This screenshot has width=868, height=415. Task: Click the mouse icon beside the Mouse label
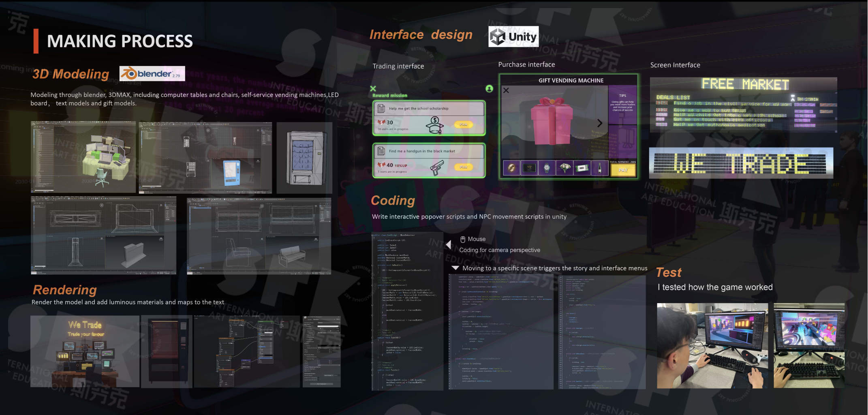pos(463,239)
